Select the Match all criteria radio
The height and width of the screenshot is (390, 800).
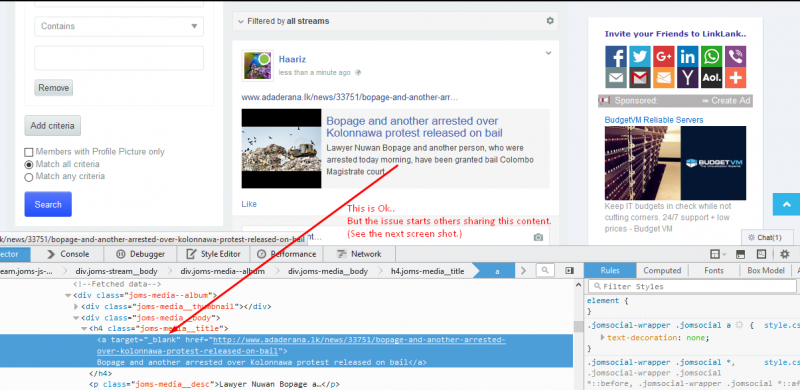click(x=29, y=165)
